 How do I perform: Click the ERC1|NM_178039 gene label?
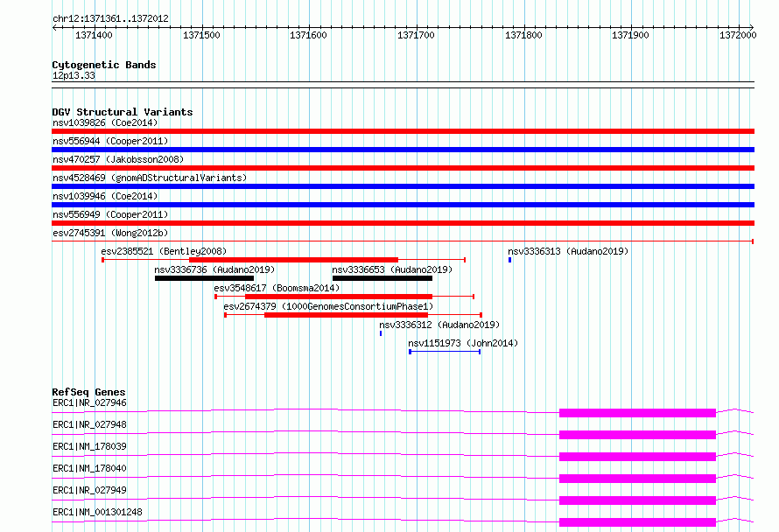89,446
